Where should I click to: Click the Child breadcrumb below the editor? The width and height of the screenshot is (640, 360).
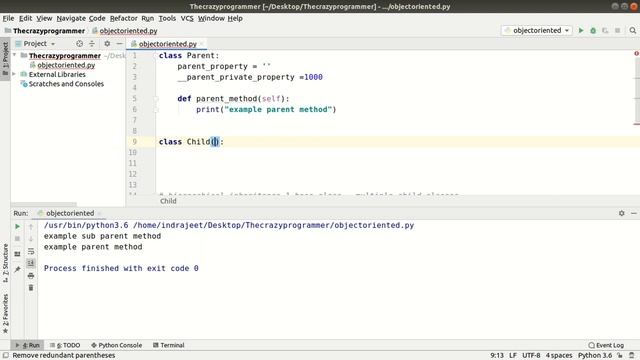point(168,201)
